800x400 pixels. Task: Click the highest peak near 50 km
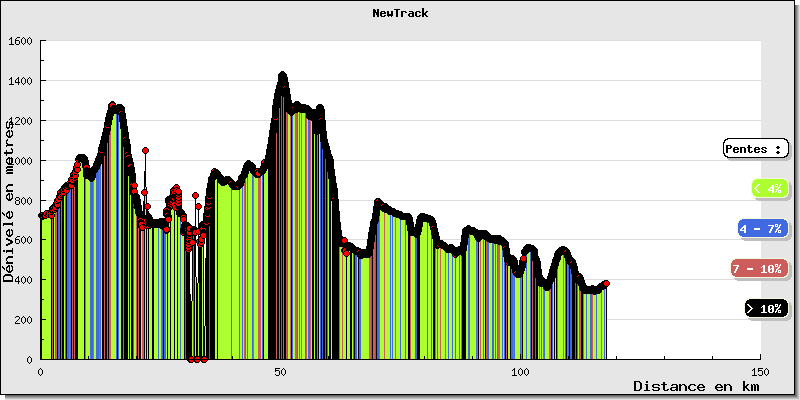[283, 76]
